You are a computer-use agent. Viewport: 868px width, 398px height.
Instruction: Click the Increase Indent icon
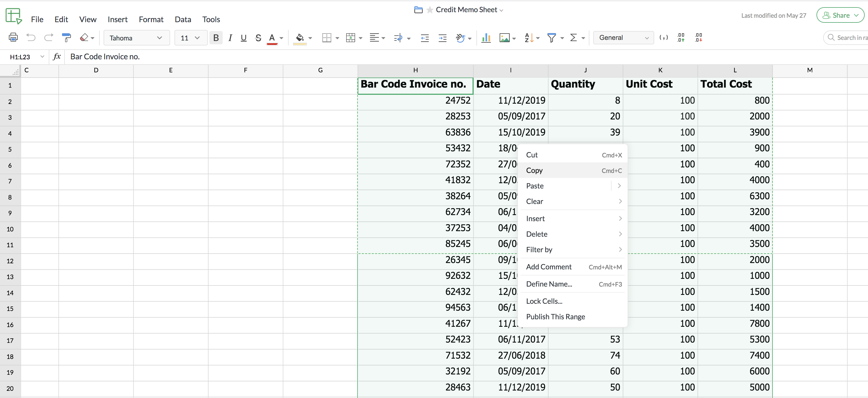click(x=442, y=37)
